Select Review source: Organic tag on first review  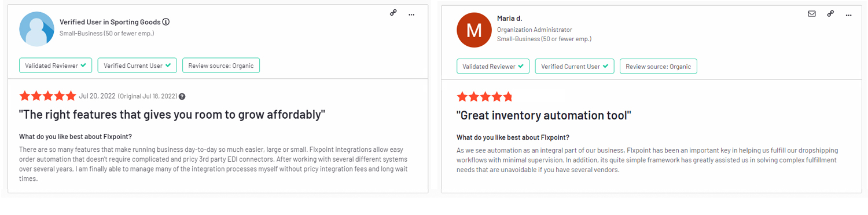(x=221, y=65)
